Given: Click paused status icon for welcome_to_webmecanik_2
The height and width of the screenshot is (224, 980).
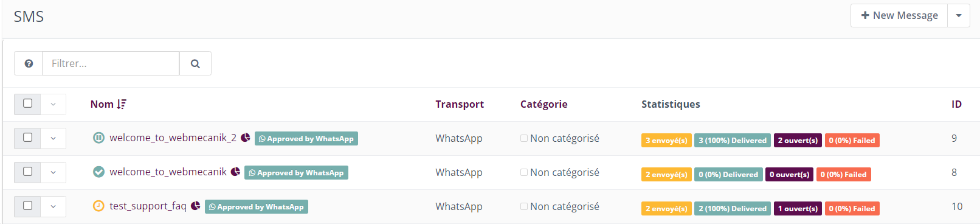Looking at the screenshot, I should [98, 138].
